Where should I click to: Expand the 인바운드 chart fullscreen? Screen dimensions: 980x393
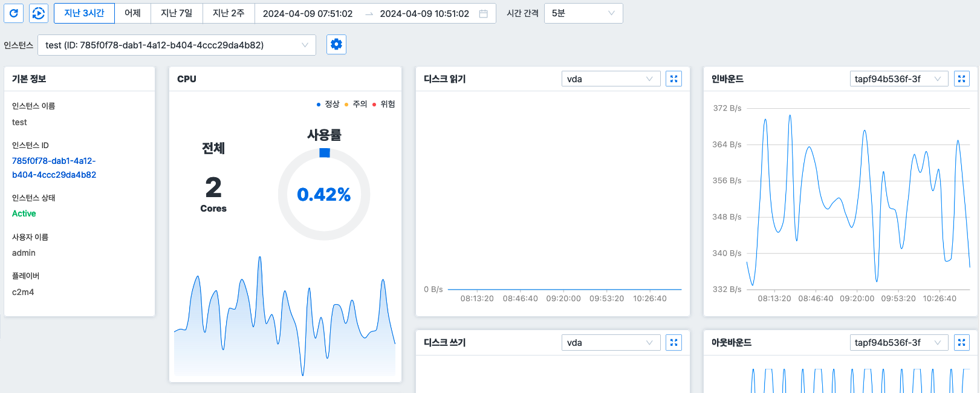pyautogui.click(x=961, y=79)
